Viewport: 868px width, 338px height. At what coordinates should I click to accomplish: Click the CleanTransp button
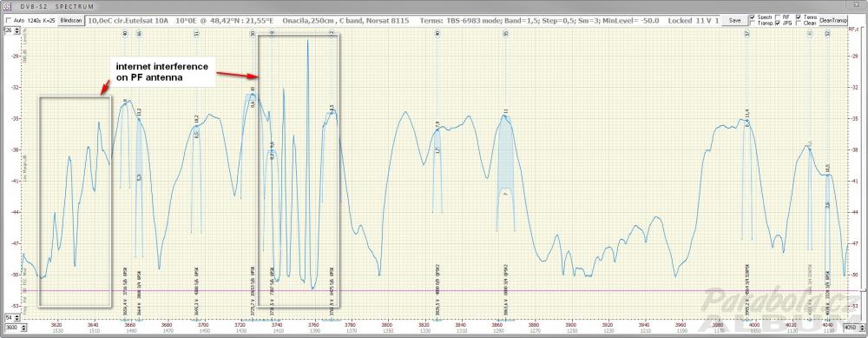(833, 21)
